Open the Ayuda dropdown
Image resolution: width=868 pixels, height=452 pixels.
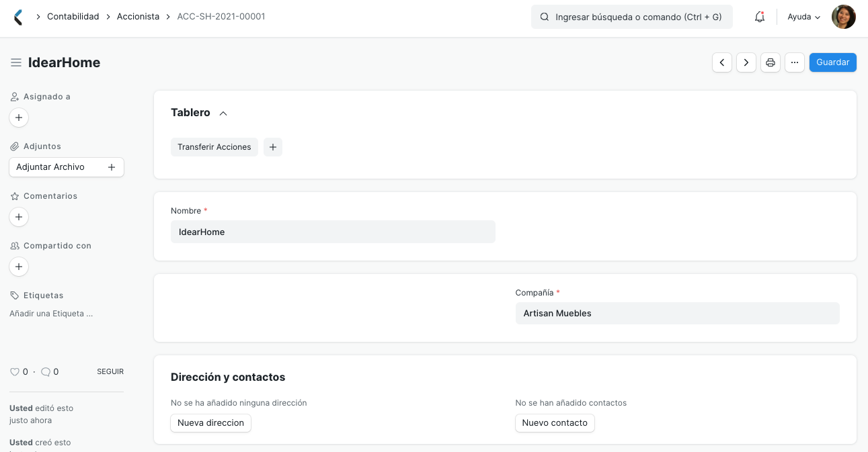(804, 17)
